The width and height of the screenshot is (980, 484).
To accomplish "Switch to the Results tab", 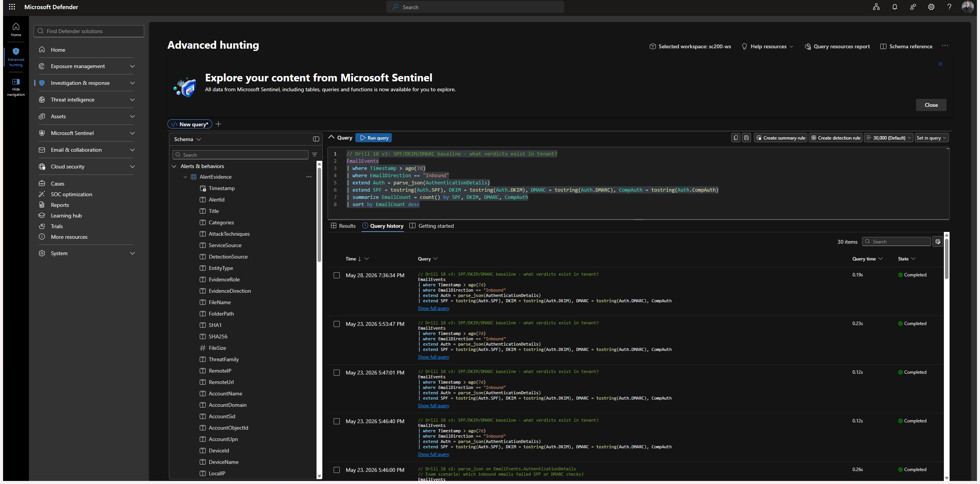I will pos(343,226).
